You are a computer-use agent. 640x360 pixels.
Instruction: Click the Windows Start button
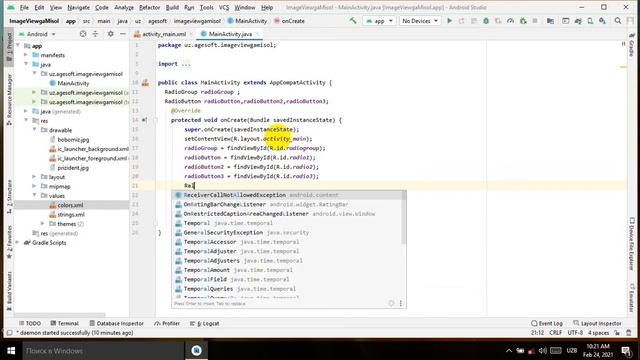pyautogui.click(x=11, y=351)
